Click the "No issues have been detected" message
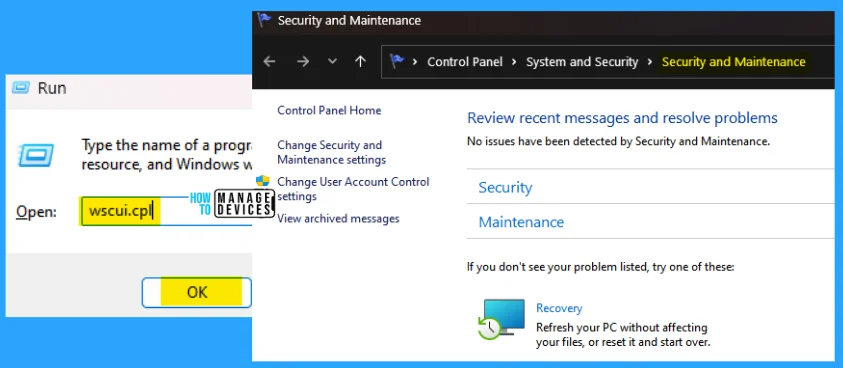Image resolution: width=843 pixels, height=368 pixels. (618, 142)
